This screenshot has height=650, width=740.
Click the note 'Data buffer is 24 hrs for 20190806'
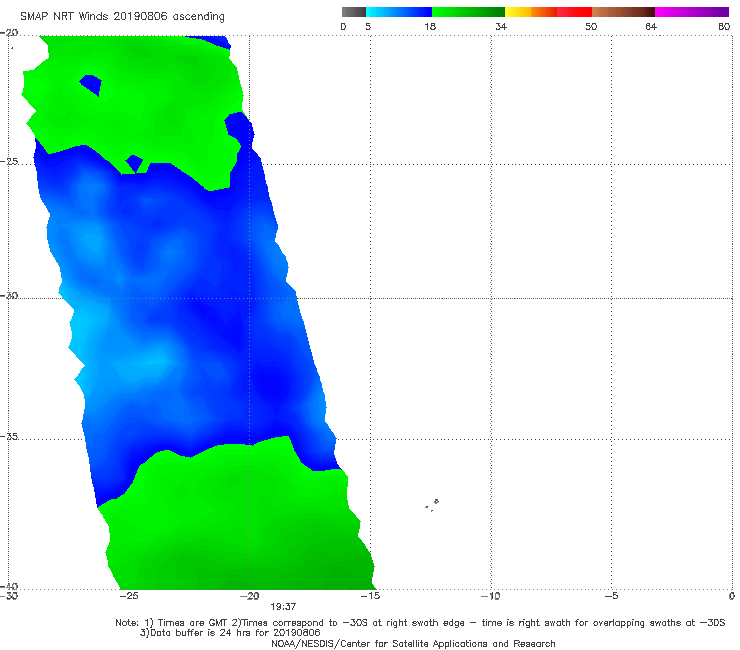(x=230, y=633)
